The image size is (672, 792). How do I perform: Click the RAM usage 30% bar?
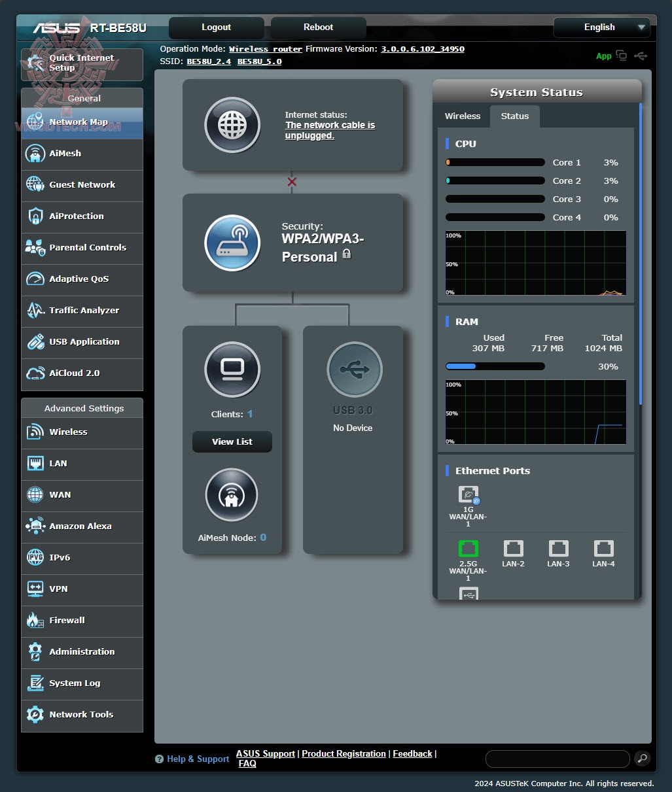tap(495, 367)
